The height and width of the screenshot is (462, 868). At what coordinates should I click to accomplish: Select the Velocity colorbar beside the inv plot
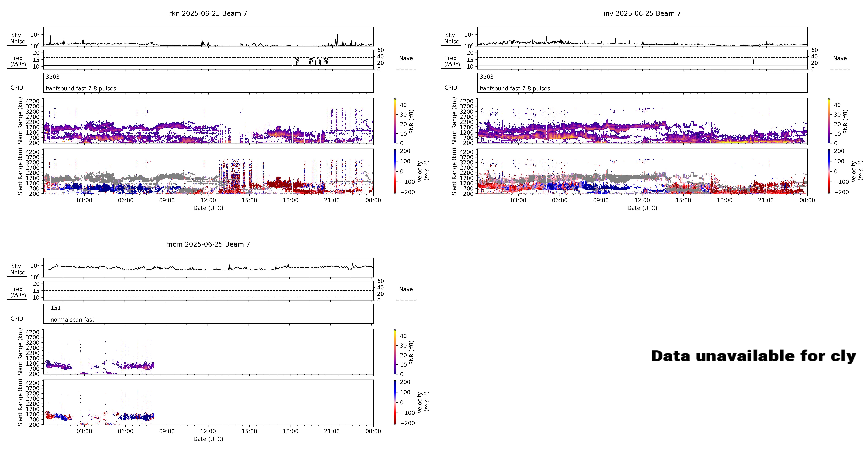[x=829, y=172]
